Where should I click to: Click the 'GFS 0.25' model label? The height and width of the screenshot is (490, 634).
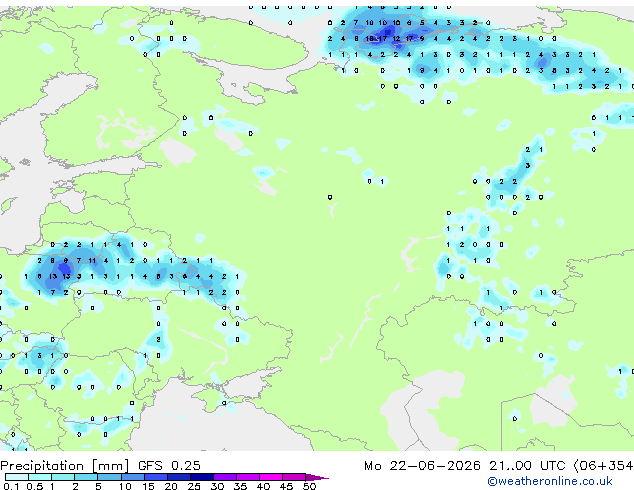[169, 466]
